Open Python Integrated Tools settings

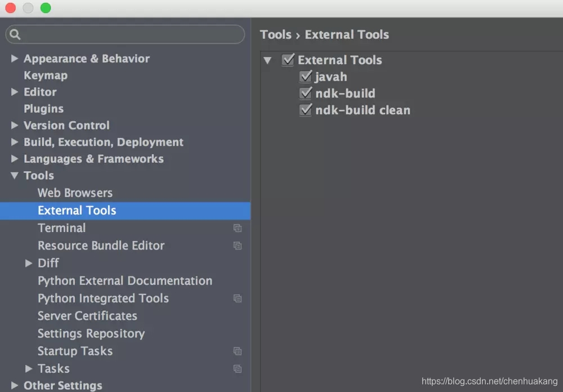click(104, 298)
